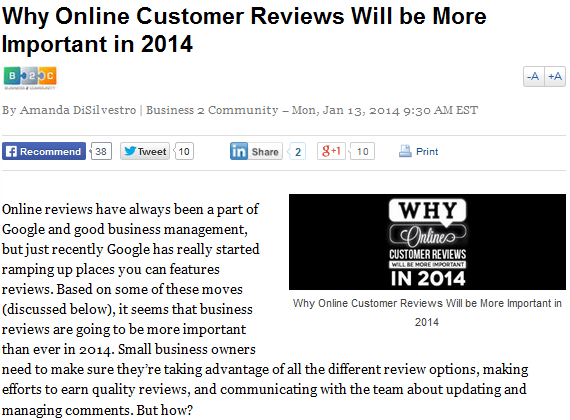Viewport: 570px width, 420px height.
Task: Click the Twitter Tweet button
Action: point(145,151)
